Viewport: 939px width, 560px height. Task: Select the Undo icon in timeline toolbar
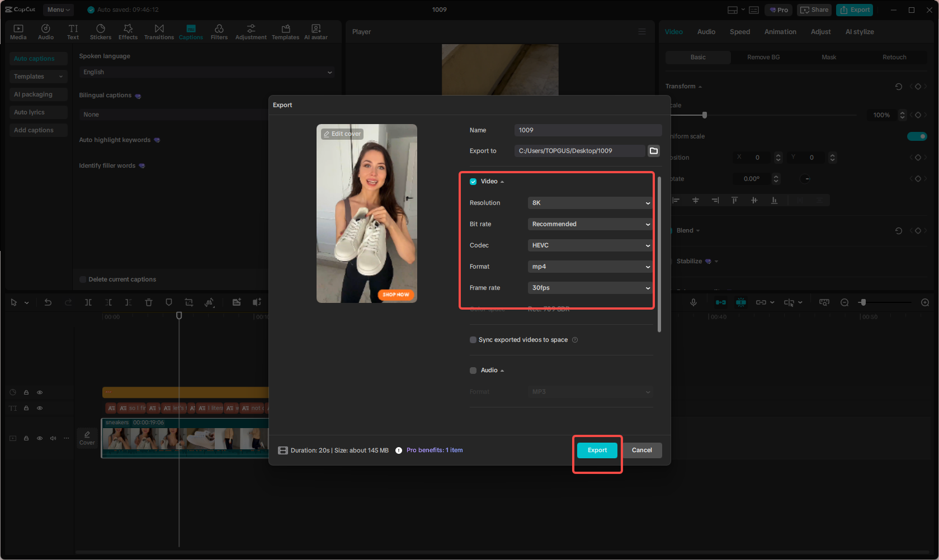coord(48,302)
